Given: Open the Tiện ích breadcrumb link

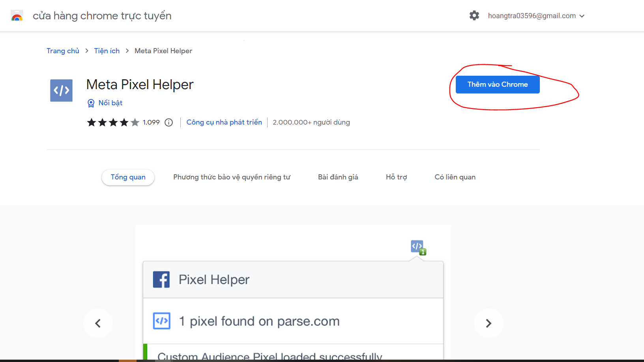Looking at the screenshot, I should pos(107,51).
